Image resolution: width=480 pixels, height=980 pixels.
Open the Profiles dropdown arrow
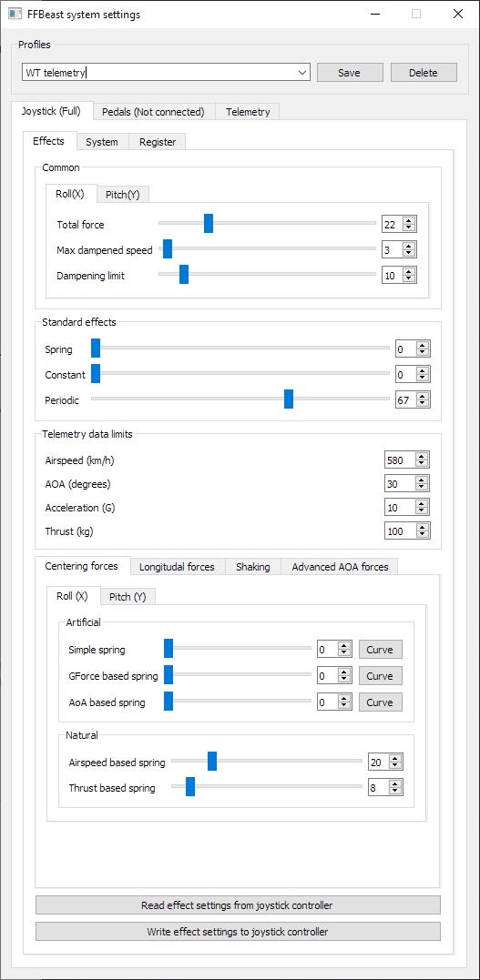point(303,73)
